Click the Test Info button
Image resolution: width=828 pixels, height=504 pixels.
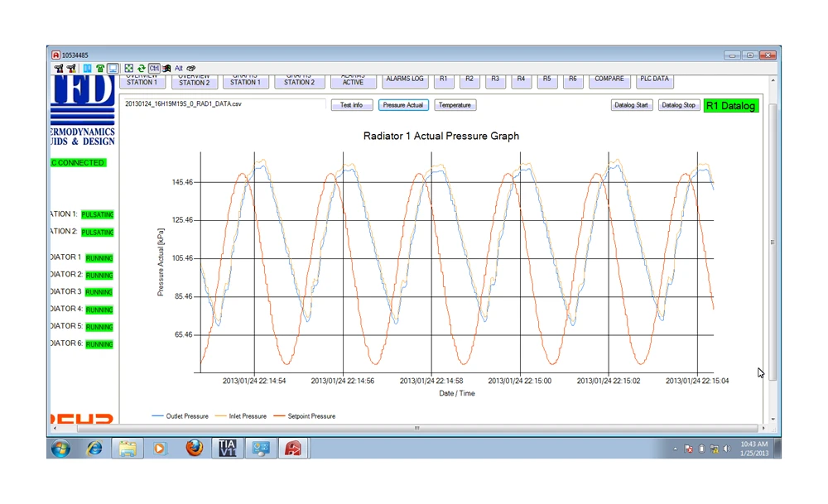352,105
